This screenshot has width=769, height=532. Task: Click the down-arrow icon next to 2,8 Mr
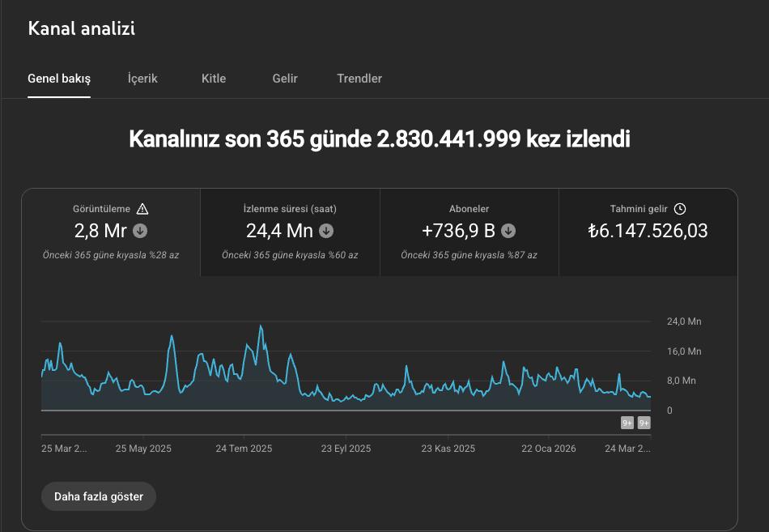click(138, 231)
